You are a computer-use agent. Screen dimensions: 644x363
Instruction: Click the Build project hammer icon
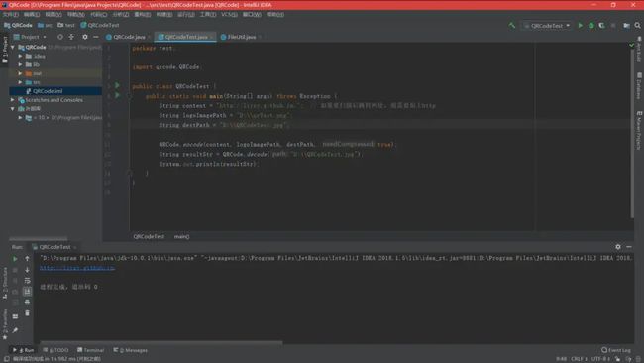512,26
